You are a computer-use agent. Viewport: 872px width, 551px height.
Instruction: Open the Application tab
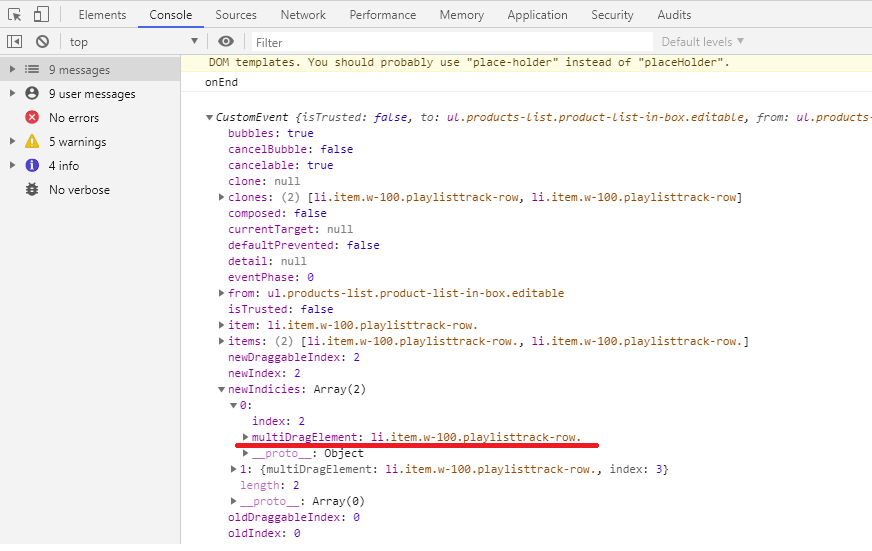click(537, 15)
